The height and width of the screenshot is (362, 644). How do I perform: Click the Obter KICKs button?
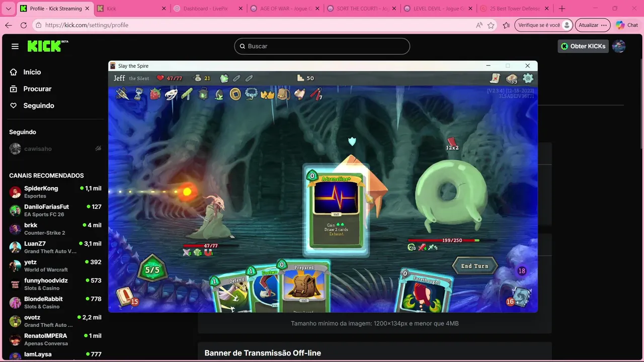click(x=584, y=46)
